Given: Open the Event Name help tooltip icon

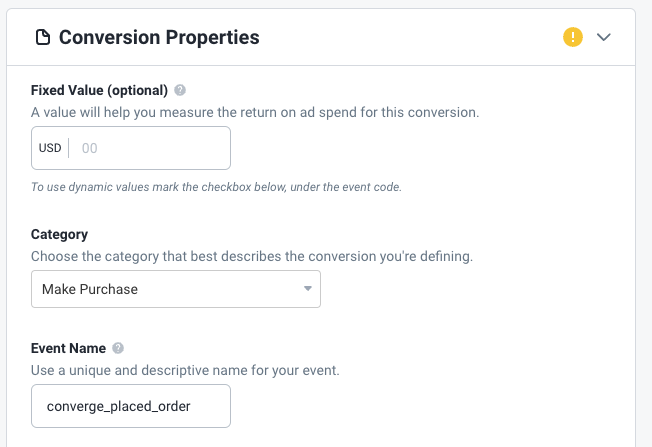Looking at the screenshot, I should (x=118, y=348).
